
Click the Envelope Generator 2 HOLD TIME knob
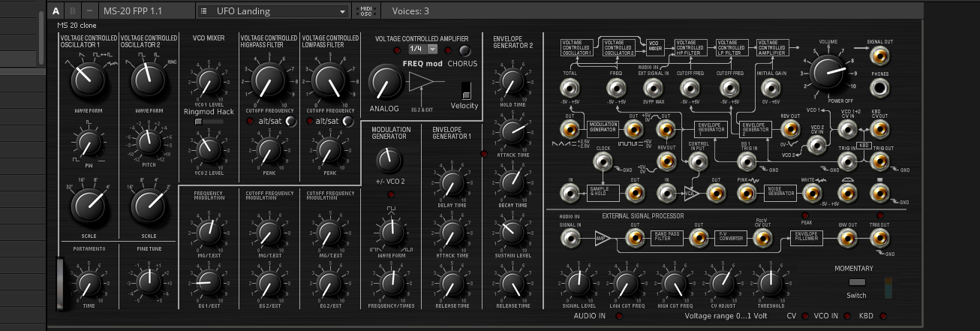[513, 83]
